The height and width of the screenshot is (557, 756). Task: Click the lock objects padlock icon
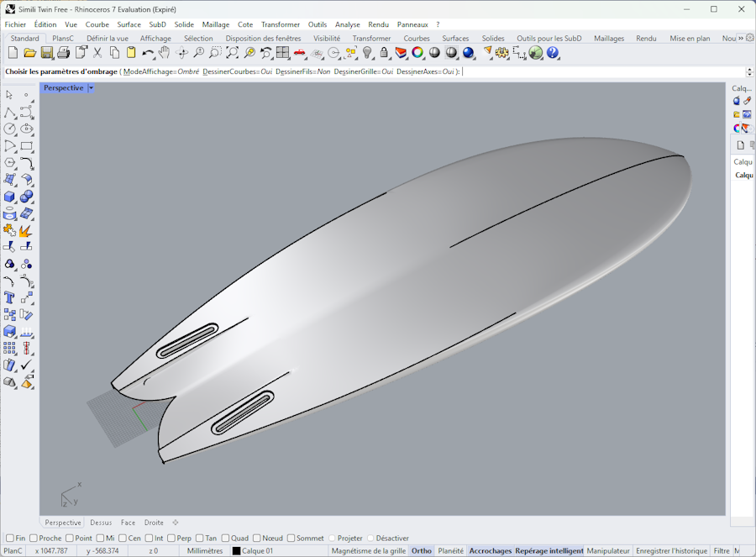384,53
